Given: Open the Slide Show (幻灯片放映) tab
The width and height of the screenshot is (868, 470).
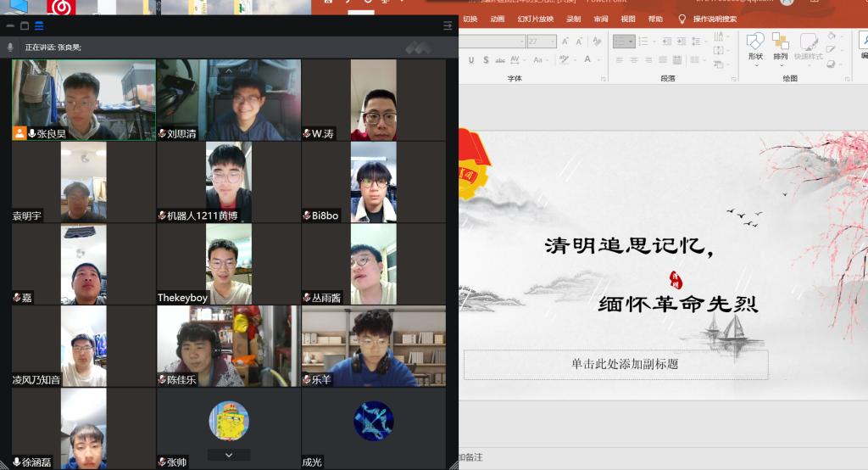Looking at the screenshot, I should (536, 19).
